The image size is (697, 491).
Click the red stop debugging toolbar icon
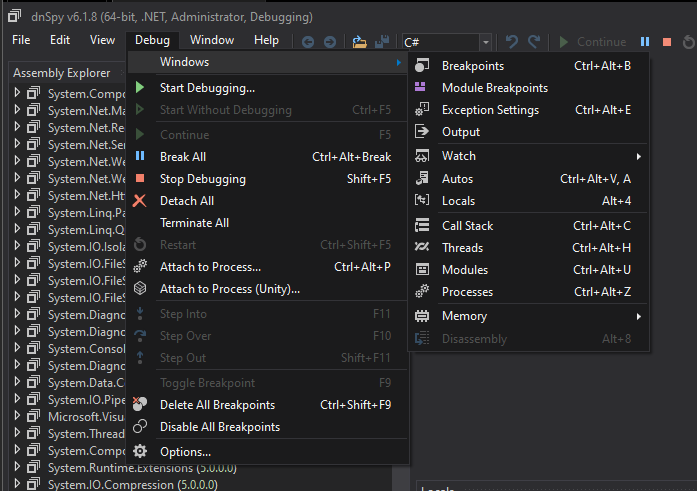pos(667,42)
